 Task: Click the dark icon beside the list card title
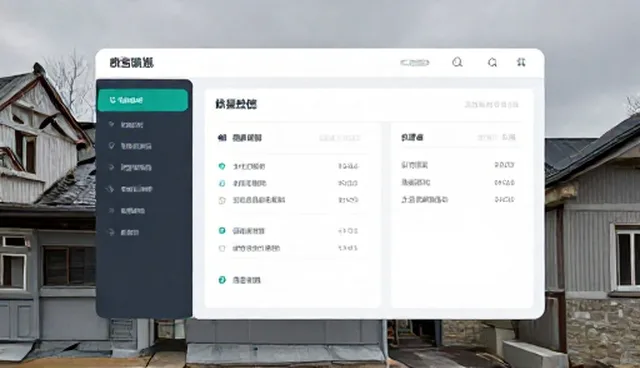point(222,138)
